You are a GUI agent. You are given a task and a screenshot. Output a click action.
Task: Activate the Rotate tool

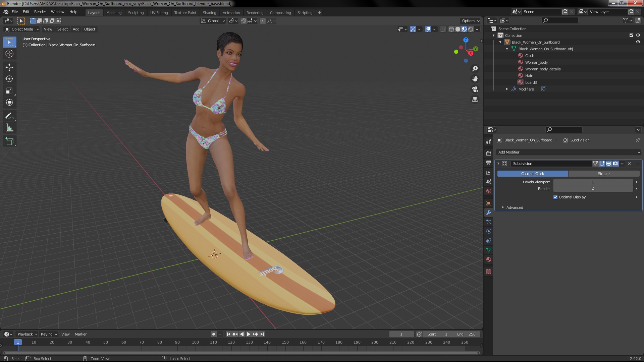pyautogui.click(x=9, y=79)
